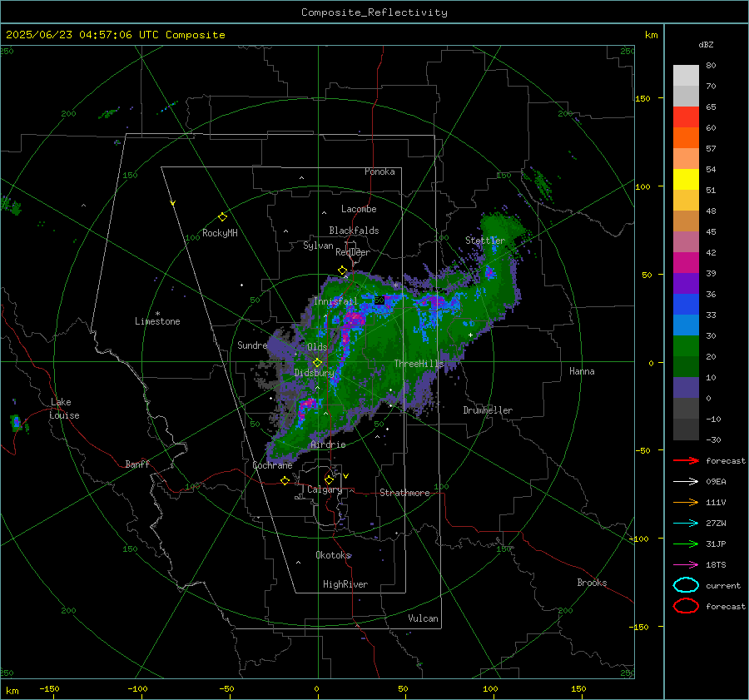Click the Banff city label
Viewport: 749px width, 700px height.
[x=137, y=464]
